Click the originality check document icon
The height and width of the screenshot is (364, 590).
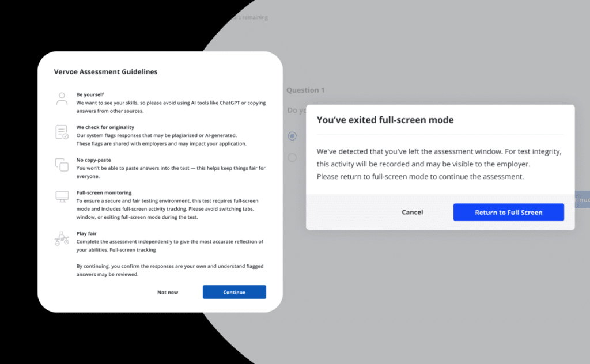point(62,131)
